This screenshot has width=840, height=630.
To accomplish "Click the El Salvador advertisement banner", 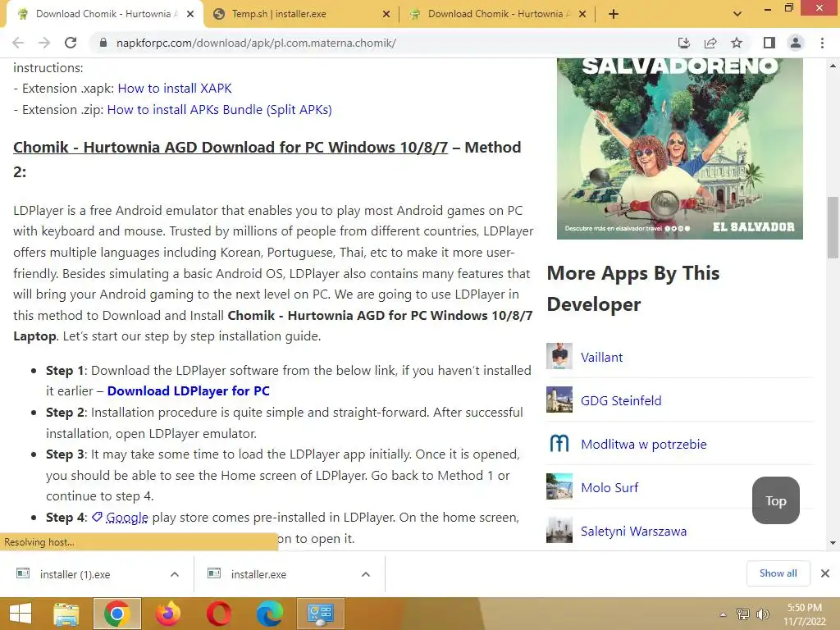I will 680,148.
